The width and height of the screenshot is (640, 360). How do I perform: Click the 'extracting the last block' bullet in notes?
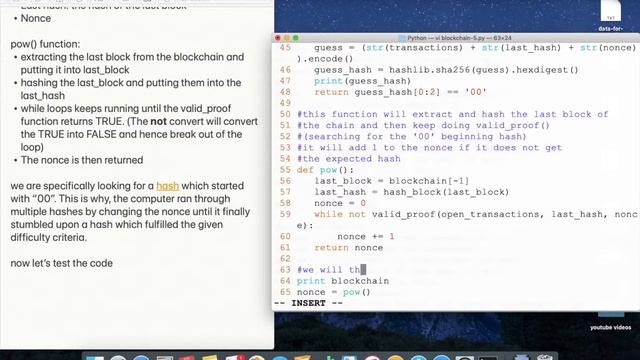[x=132, y=63]
